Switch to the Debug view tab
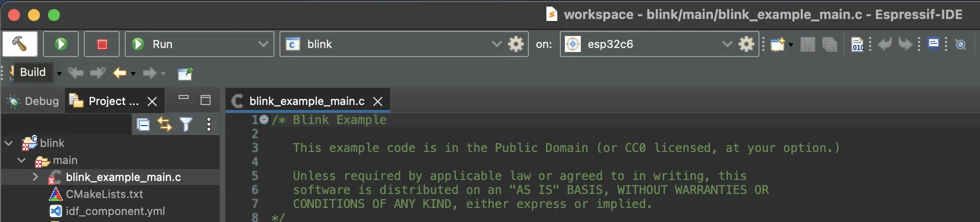 point(33,101)
